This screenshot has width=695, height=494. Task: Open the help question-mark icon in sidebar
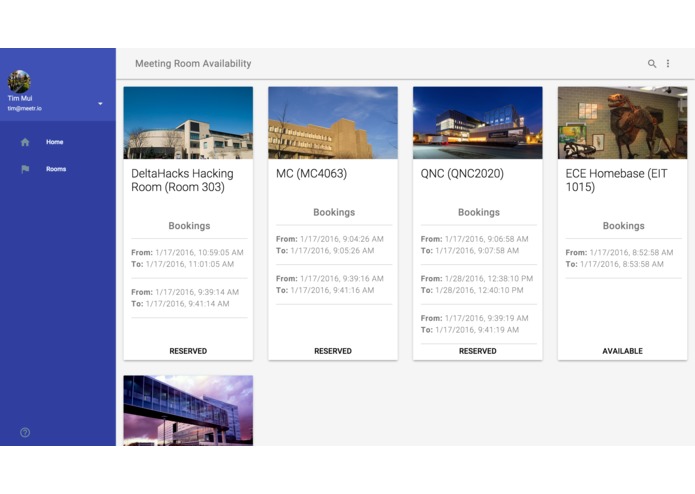coord(25,432)
